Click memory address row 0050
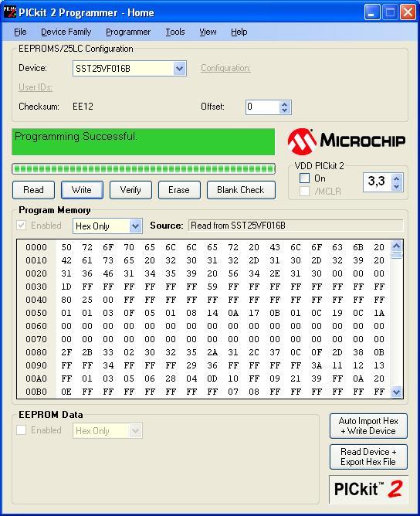Image resolution: width=420 pixels, height=516 pixels. 36,314
